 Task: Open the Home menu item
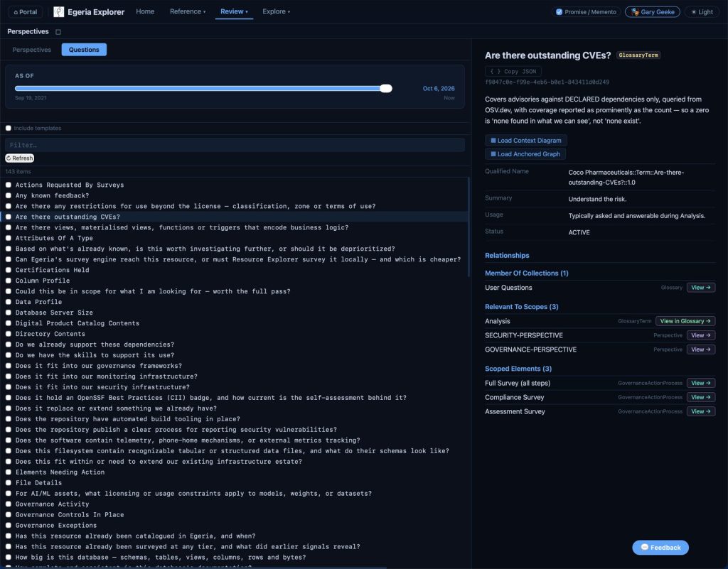coord(145,11)
